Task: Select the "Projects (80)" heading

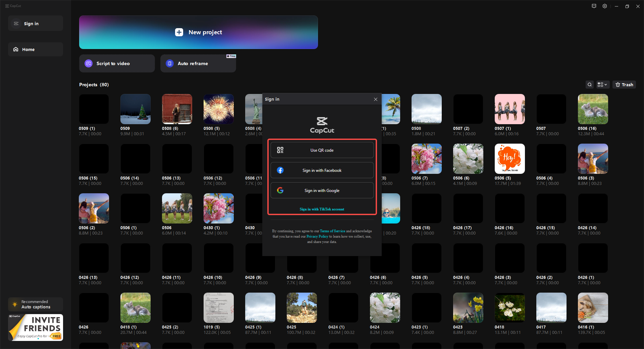Action: tap(94, 85)
